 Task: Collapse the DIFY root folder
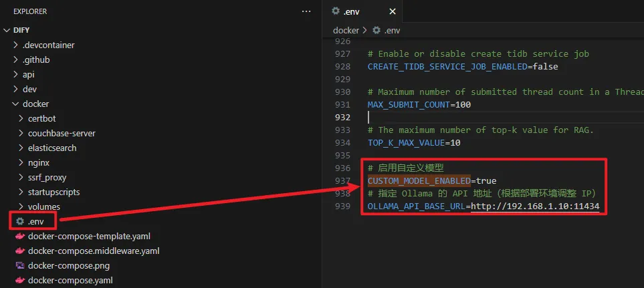coord(7,30)
